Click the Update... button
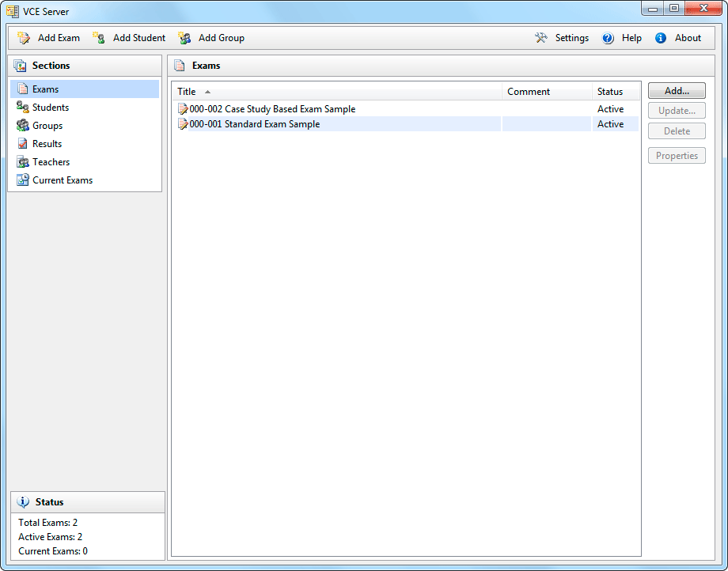This screenshot has width=728, height=571. point(677,111)
